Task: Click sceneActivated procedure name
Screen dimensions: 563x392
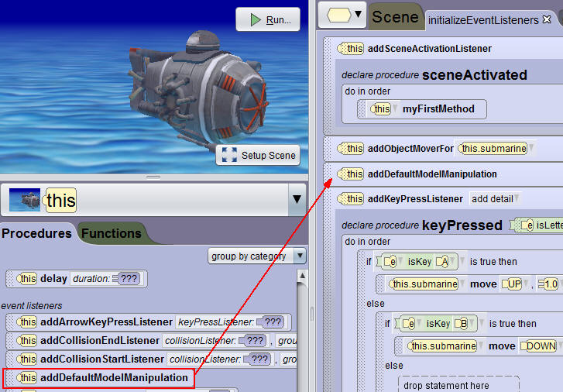Action: 474,75
